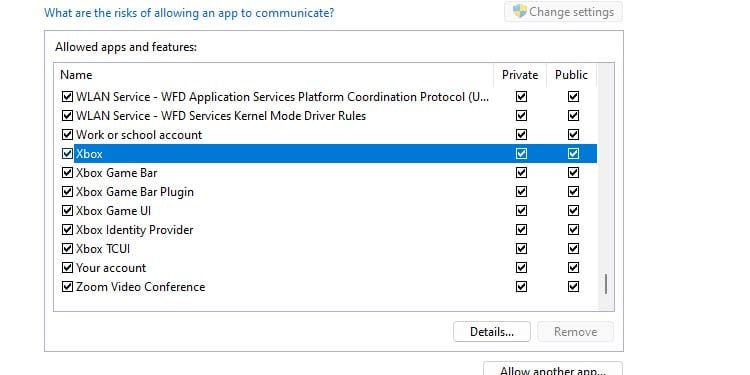Toggle Zoom Video Conference Private checkbox

click(x=521, y=287)
